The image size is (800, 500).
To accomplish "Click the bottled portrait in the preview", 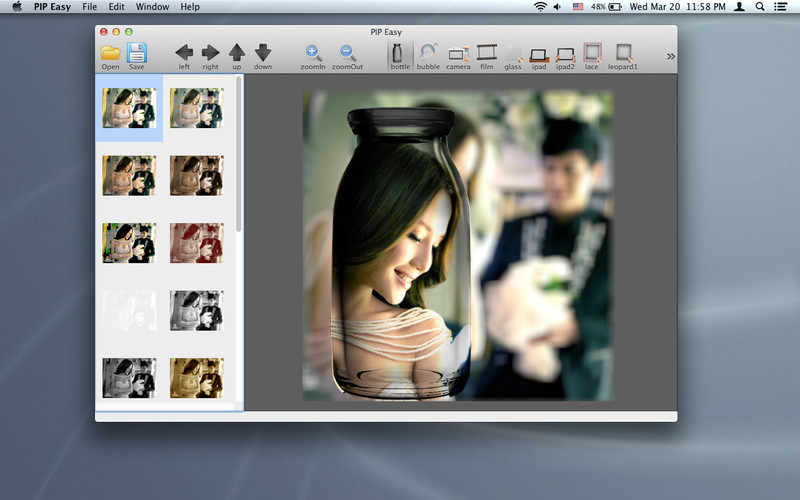I will (x=401, y=254).
